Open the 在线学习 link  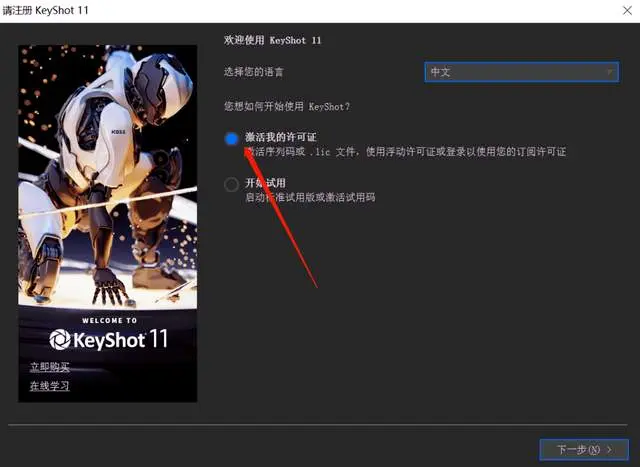(x=50, y=386)
